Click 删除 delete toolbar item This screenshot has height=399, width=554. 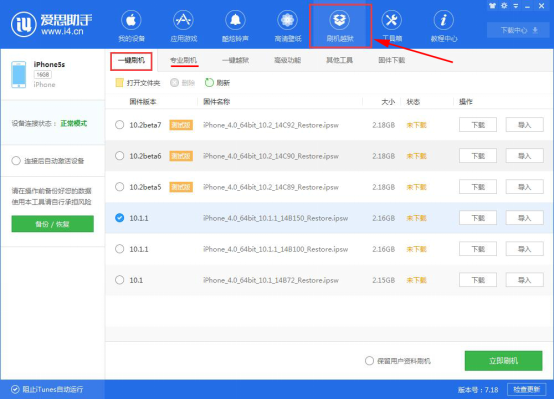182,83
